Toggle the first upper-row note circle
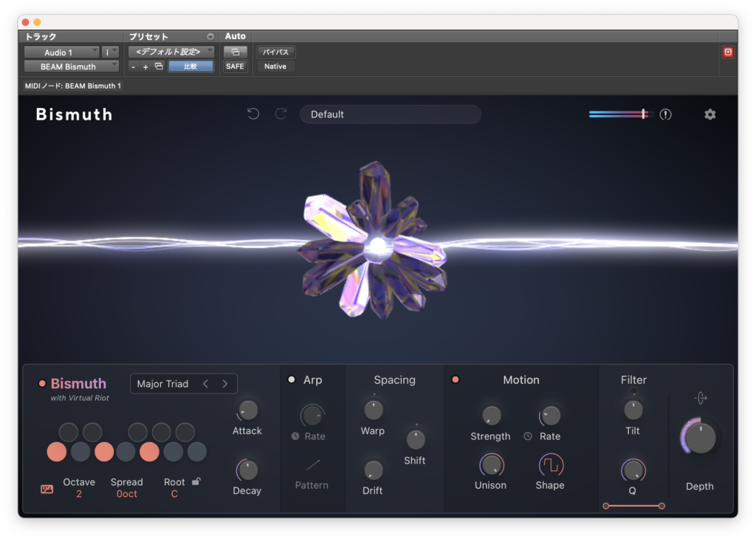The image size is (756, 539). click(69, 432)
